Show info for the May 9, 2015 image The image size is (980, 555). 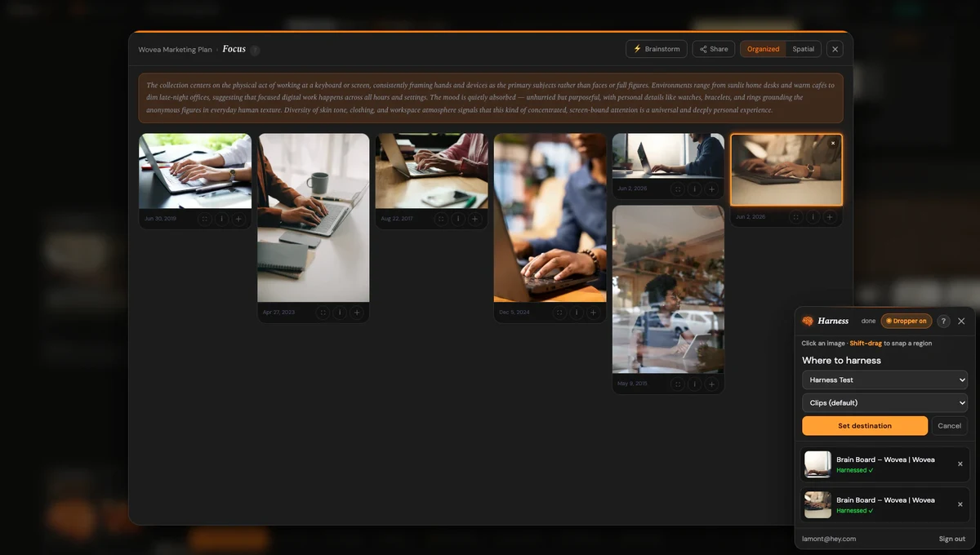694,384
